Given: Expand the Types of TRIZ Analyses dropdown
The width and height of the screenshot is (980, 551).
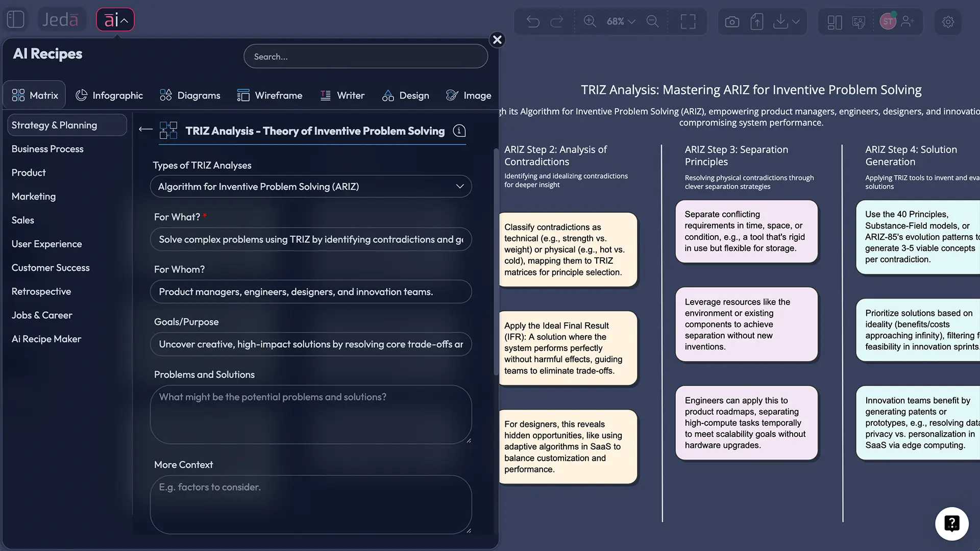Looking at the screenshot, I should pyautogui.click(x=310, y=187).
